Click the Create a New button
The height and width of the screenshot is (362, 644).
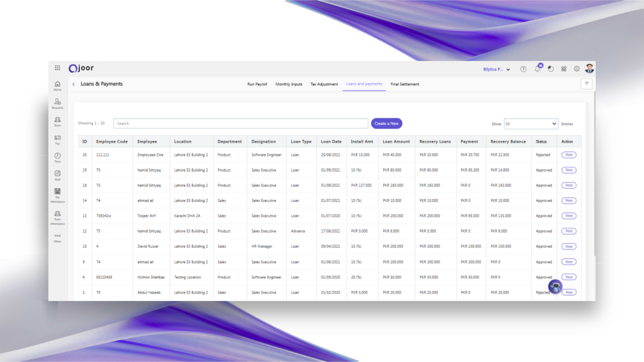386,124
